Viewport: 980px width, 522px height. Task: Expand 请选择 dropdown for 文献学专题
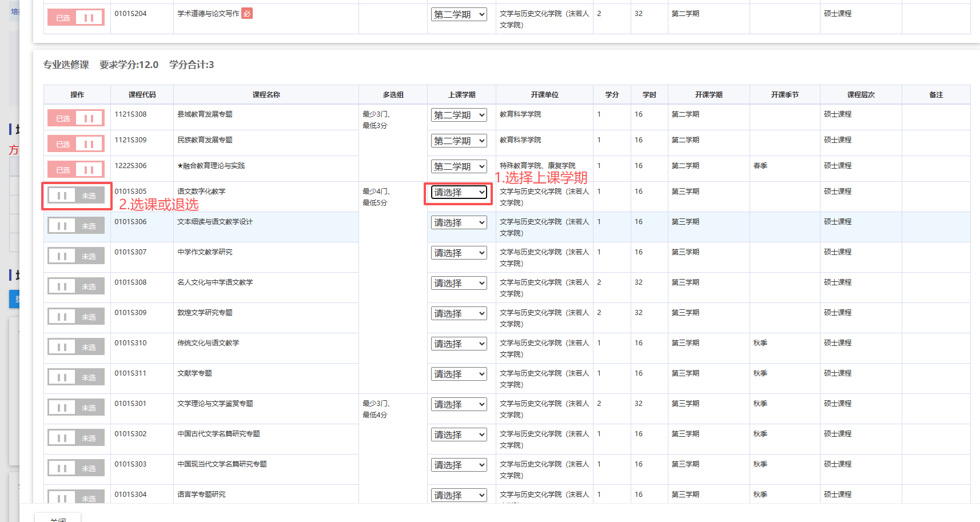click(459, 374)
